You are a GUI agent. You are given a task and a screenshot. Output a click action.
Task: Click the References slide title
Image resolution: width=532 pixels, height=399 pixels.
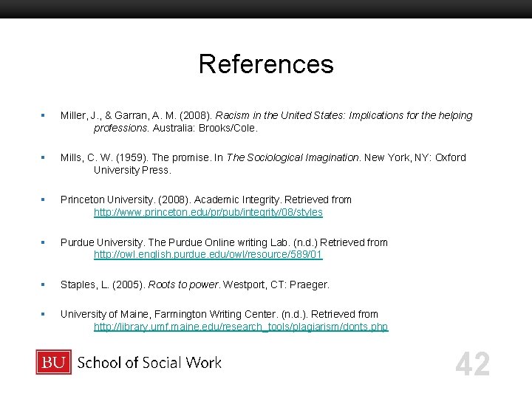coord(266,64)
